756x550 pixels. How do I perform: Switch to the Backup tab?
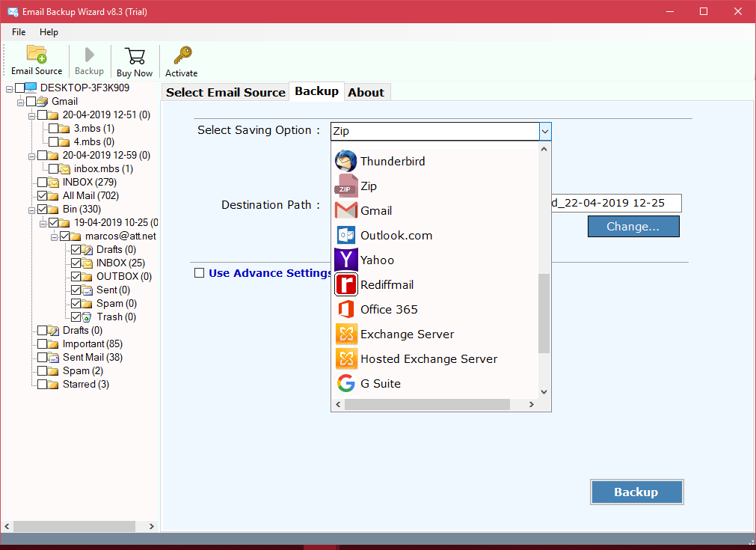pos(317,91)
